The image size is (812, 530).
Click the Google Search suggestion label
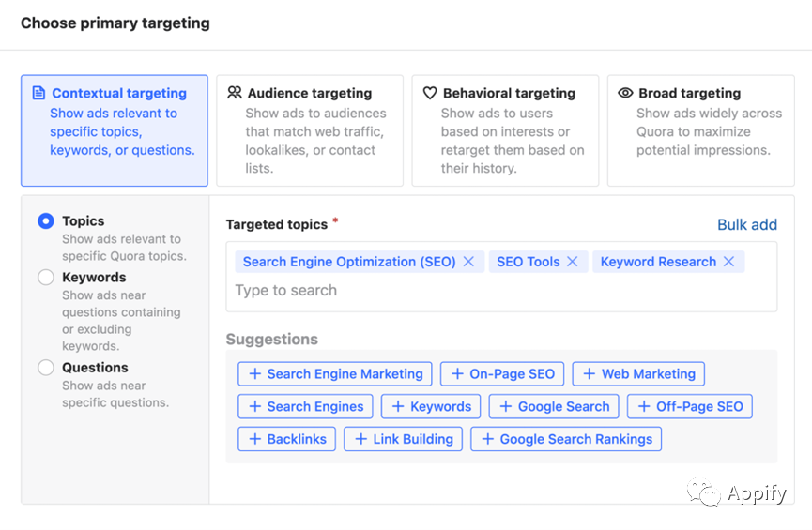click(x=564, y=406)
